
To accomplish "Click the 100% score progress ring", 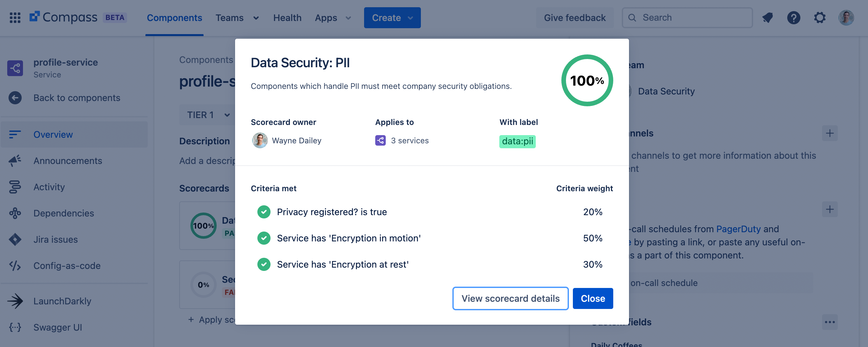I will click(587, 80).
